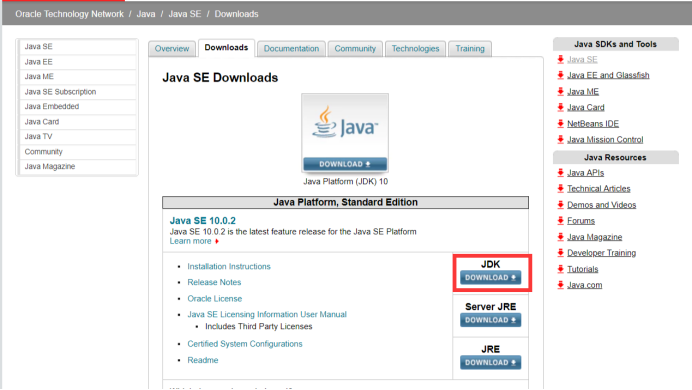Image resolution: width=692 pixels, height=390 pixels.
Task: Click the red arrow next to Learn more
Action: [217, 241]
